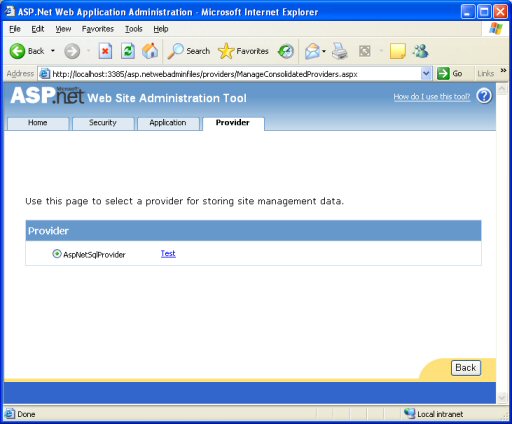Click the Local intranet status text

tap(440, 414)
